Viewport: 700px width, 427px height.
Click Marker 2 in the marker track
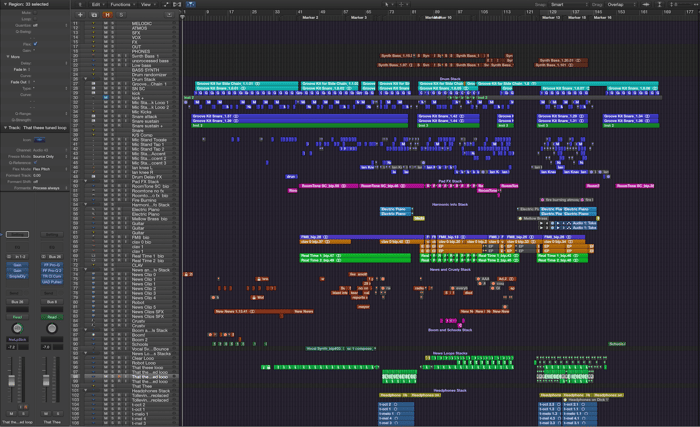(x=310, y=17)
